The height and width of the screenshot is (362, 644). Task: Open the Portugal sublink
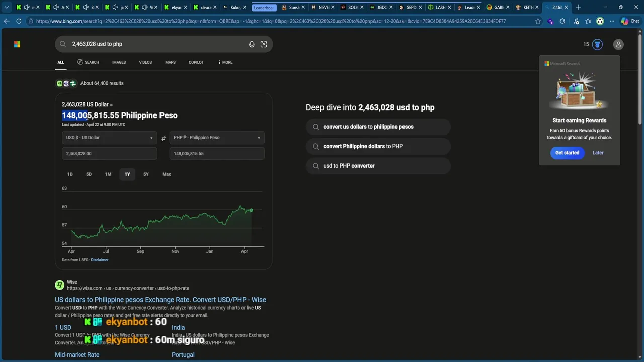(183, 355)
